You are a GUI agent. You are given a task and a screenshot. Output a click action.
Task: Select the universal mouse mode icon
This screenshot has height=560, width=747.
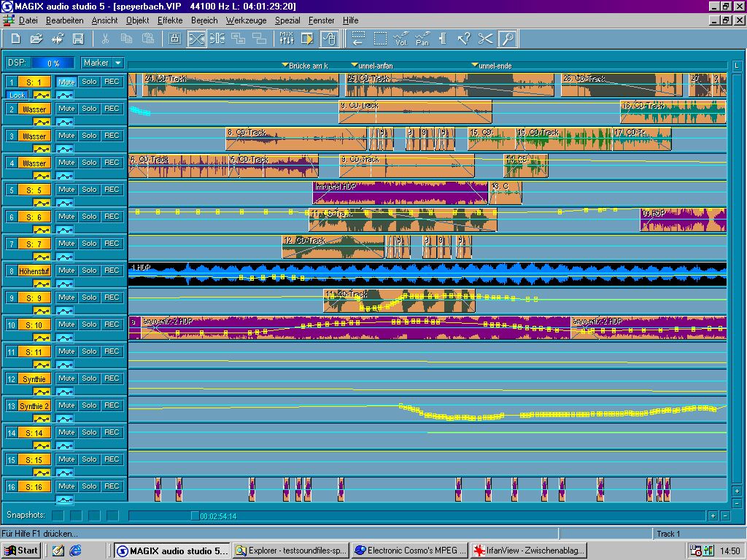tap(329, 39)
